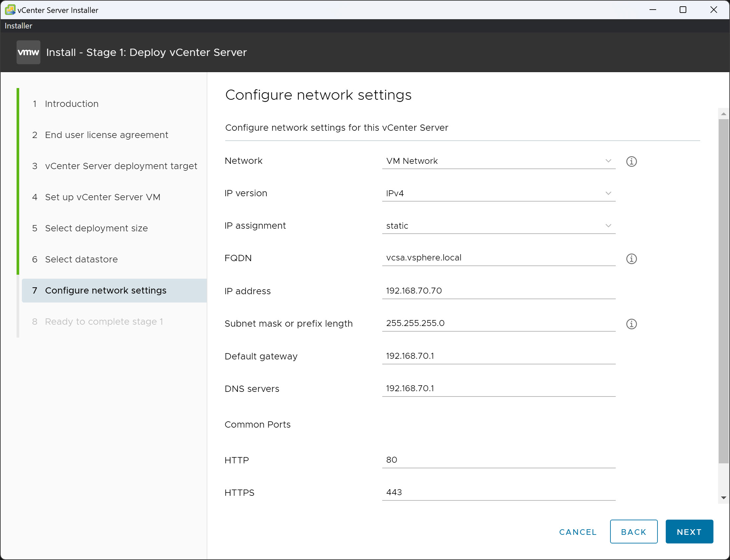Click the NEXT button
This screenshot has width=730, height=560.
pos(689,531)
